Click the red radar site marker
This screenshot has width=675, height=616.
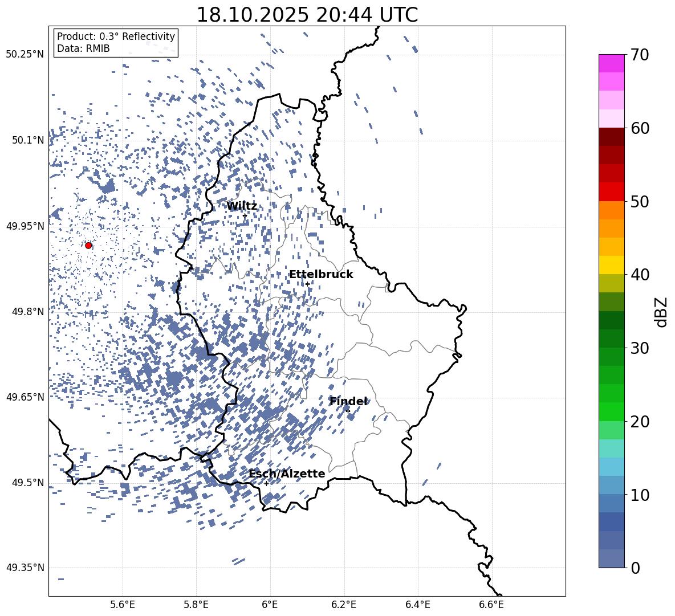point(88,246)
